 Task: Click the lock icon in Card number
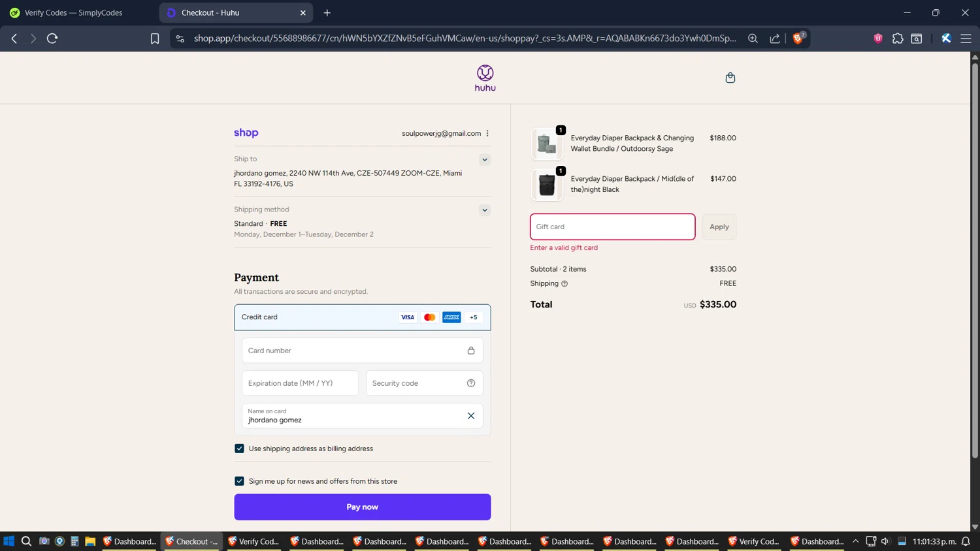471,351
